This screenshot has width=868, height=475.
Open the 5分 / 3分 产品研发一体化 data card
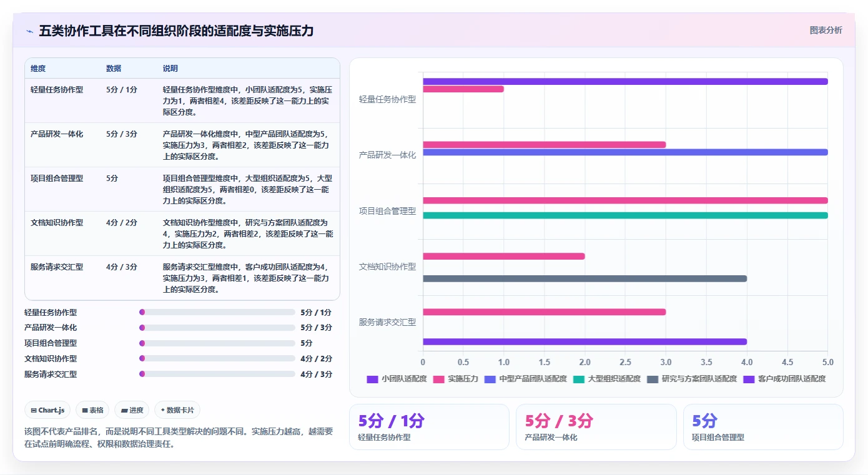click(596, 427)
